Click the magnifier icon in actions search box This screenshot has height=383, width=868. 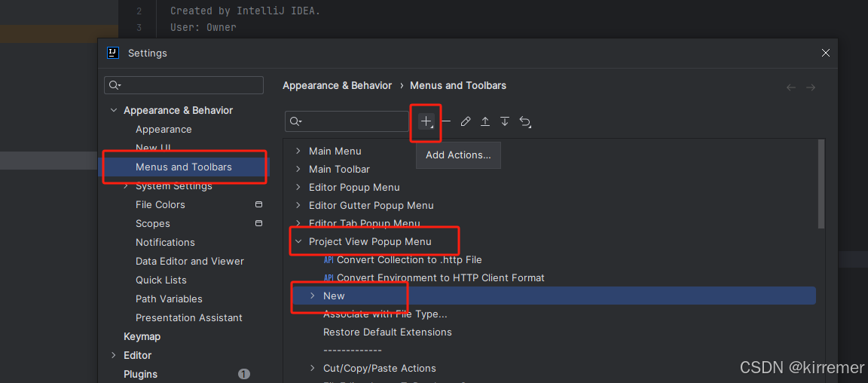[x=295, y=121]
